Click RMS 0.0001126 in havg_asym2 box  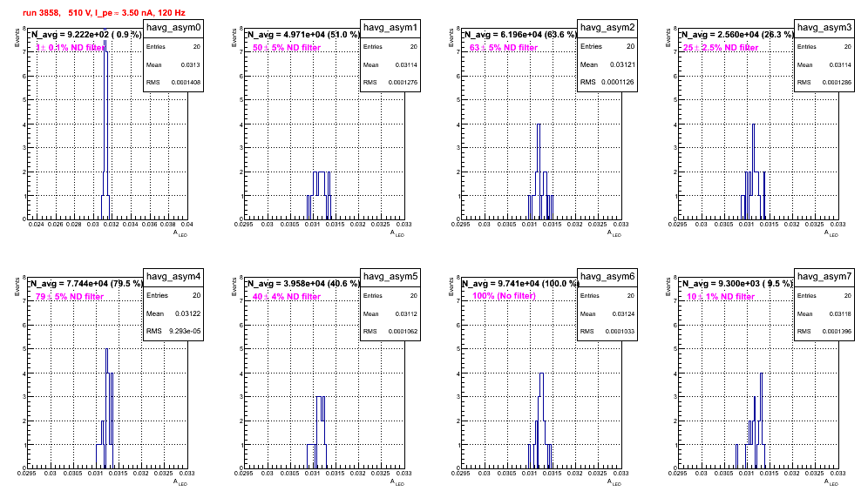607,82
